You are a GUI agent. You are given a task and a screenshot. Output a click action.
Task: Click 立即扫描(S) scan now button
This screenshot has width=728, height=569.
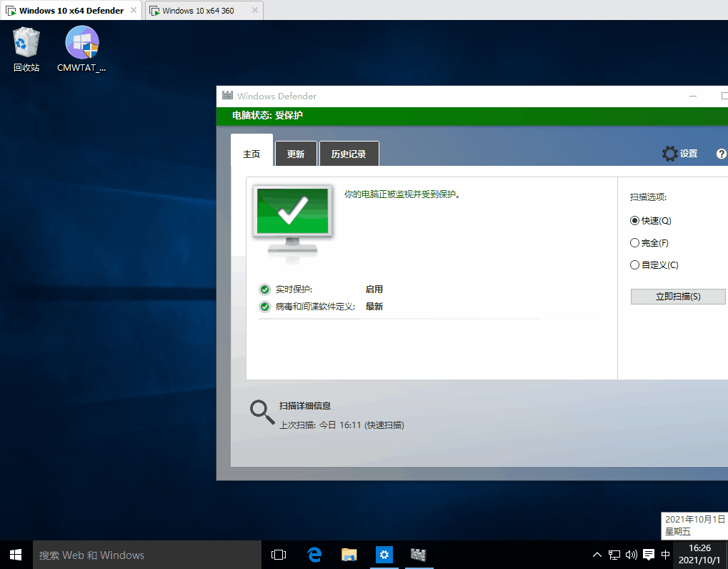tap(678, 297)
